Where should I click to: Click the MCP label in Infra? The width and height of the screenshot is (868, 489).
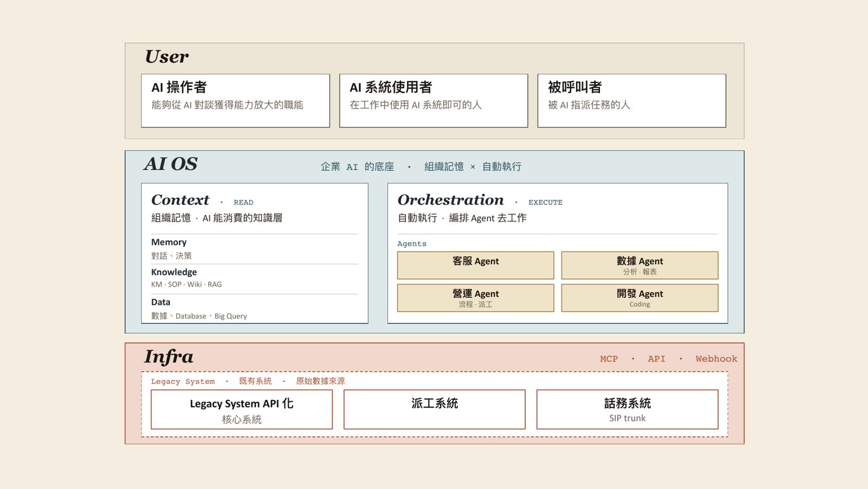coord(609,359)
